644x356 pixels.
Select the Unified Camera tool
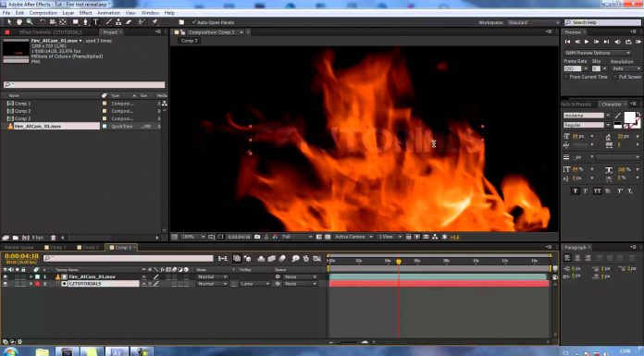click(x=53, y=22)
